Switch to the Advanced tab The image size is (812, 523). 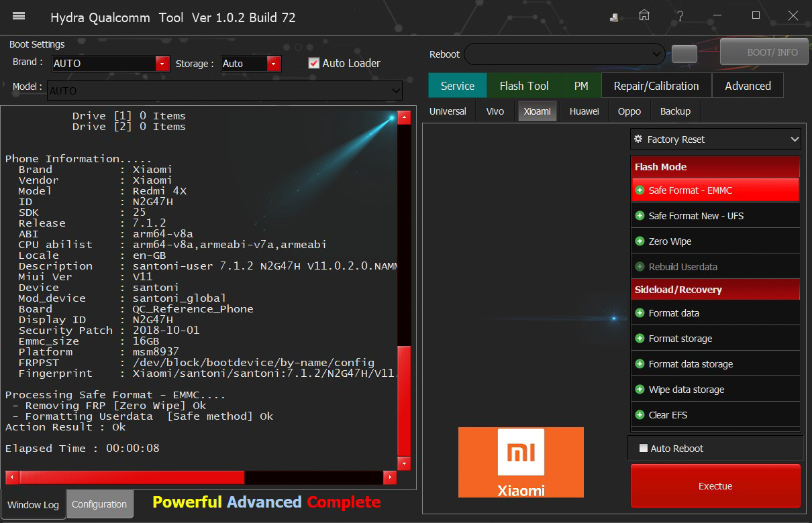(748, 86)
